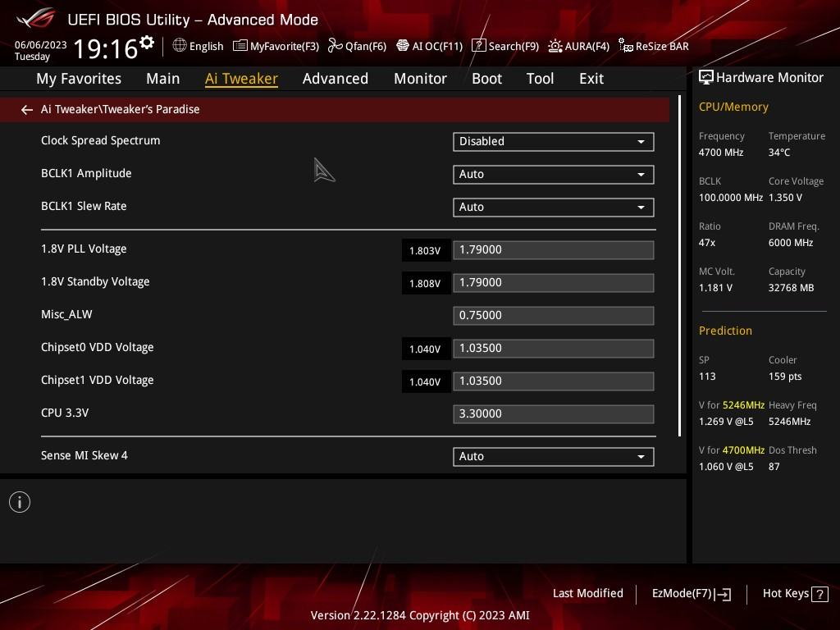Click the ROG logo icon
Image resolution: width=840 pixels, height=630 pixels.
point(35,18)
